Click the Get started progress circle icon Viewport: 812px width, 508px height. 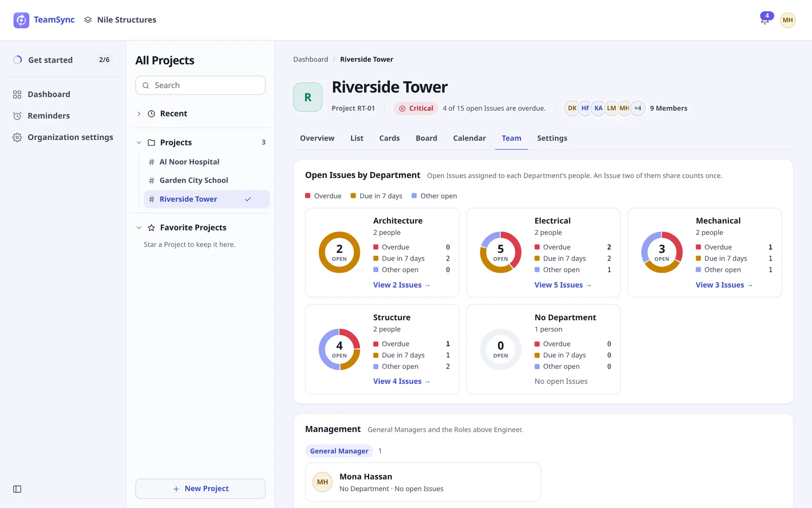[18, 60]
